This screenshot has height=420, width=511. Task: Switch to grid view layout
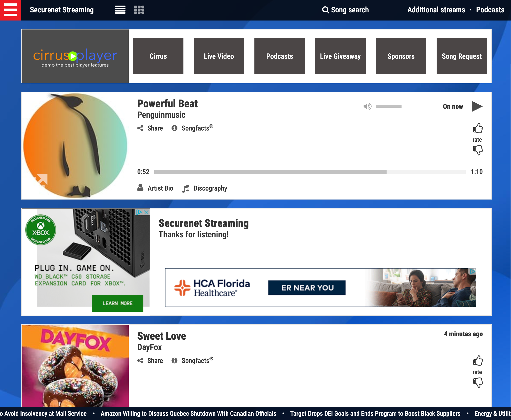tap(139, 9)
